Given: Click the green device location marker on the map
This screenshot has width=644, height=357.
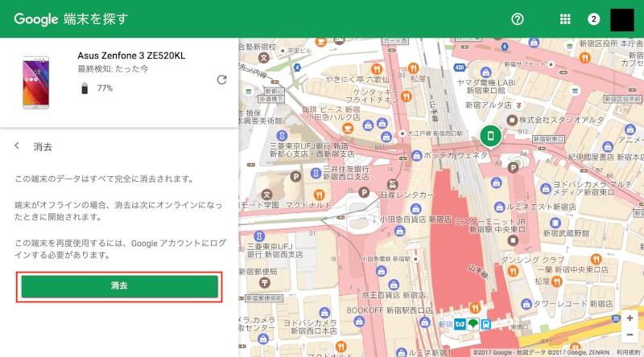Looking at the screenshot, I should (490, 136).
